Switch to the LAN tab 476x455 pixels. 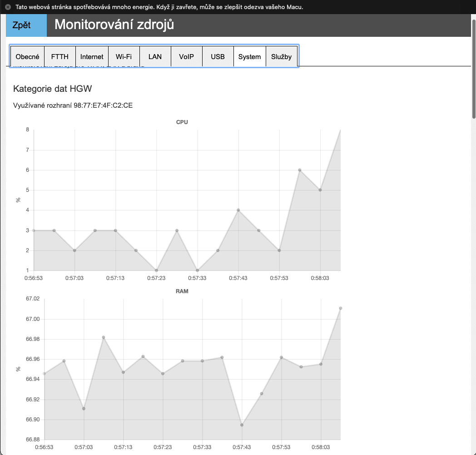click(155, 56)
